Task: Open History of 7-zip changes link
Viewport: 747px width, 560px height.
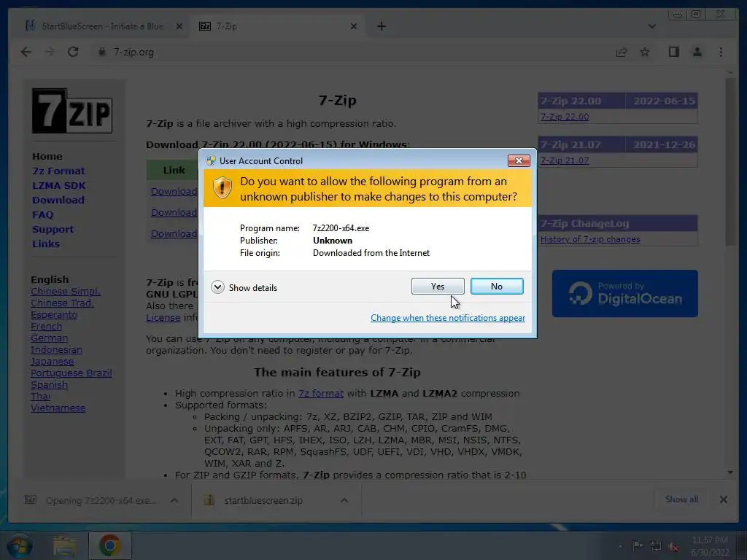Action: click(590, 239)
